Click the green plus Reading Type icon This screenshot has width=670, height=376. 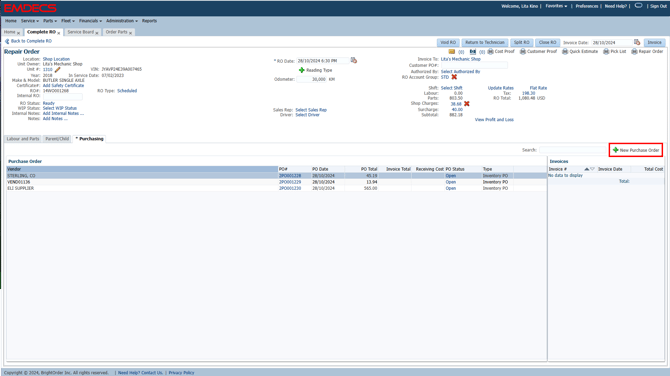[x=301, y=70]
